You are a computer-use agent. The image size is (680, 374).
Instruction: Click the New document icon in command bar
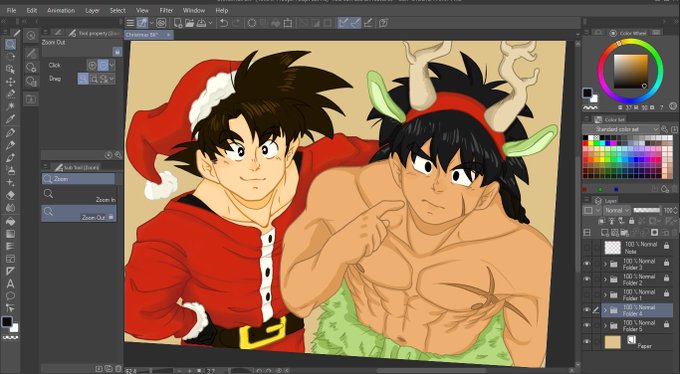[178, 23]
